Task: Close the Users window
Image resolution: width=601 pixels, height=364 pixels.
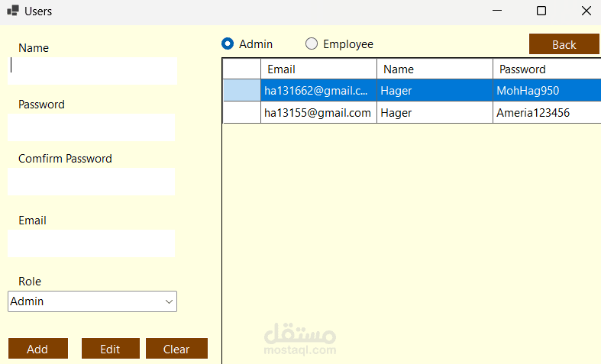Action: tap(586, 11)
